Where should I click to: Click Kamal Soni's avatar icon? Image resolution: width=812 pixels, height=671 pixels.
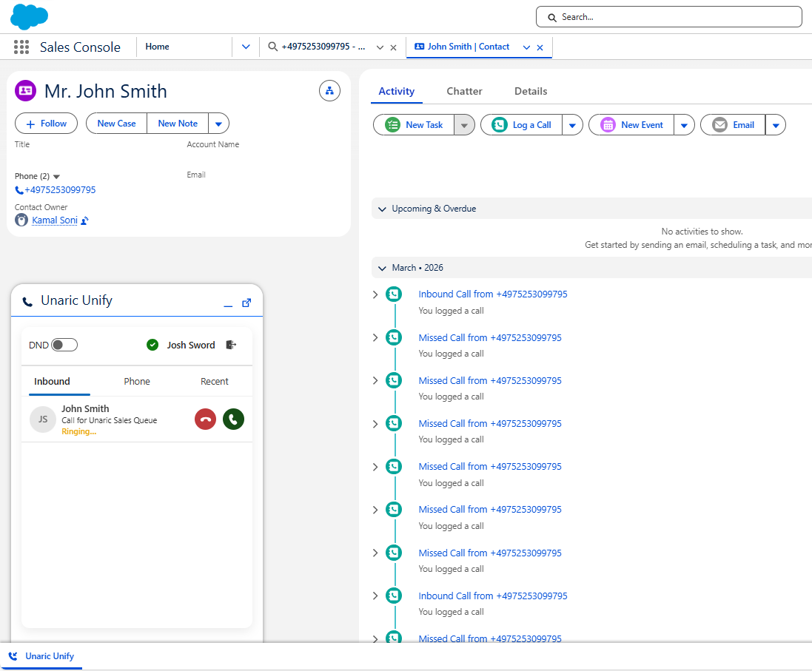21,220
